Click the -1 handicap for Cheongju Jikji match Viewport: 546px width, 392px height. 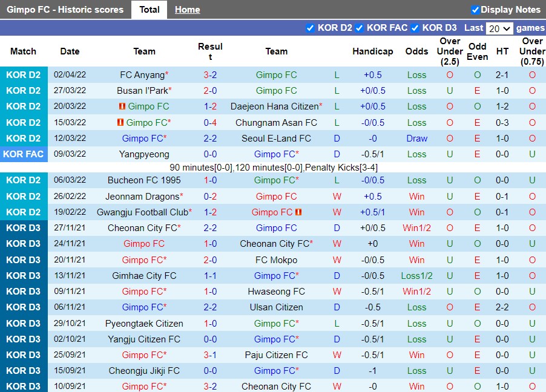coord(373,370)
